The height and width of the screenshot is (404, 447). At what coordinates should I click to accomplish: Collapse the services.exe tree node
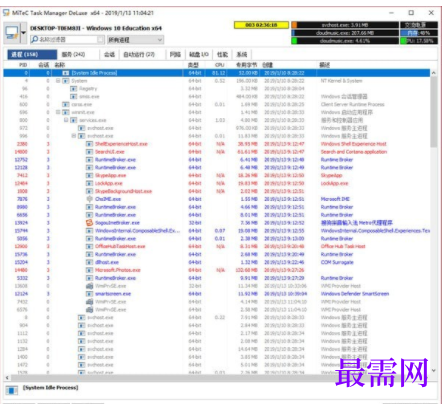coord(66,120)
